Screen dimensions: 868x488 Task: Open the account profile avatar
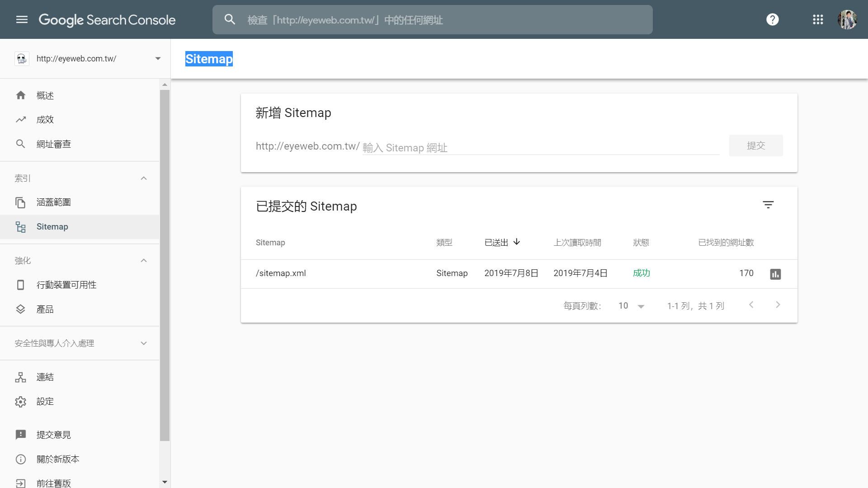[x=847, y=19]
